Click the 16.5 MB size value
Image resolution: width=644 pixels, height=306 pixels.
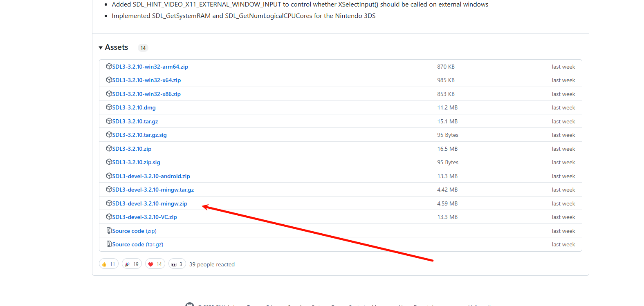coord(447,149)
